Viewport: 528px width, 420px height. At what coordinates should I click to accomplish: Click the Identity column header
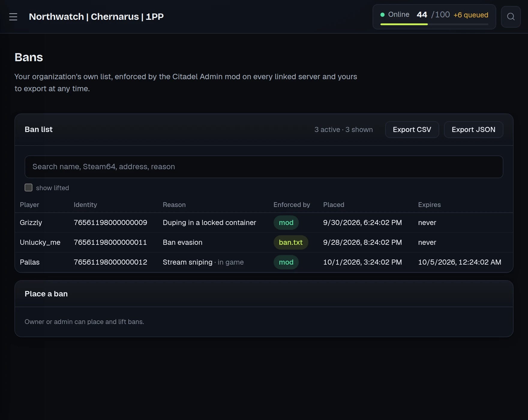pos(85,205)
